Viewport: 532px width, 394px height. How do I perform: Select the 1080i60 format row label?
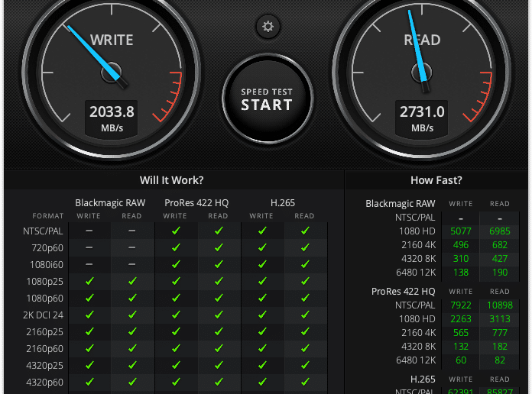click(47, 264)
